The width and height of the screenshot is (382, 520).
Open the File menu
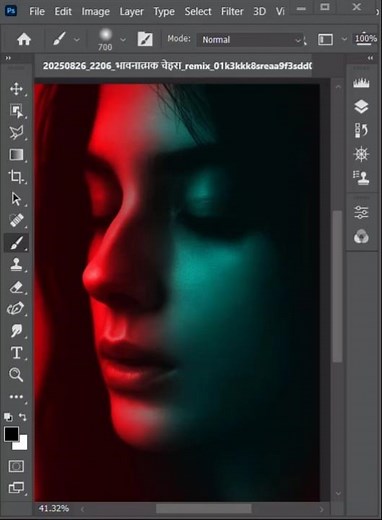coord(37,12)
